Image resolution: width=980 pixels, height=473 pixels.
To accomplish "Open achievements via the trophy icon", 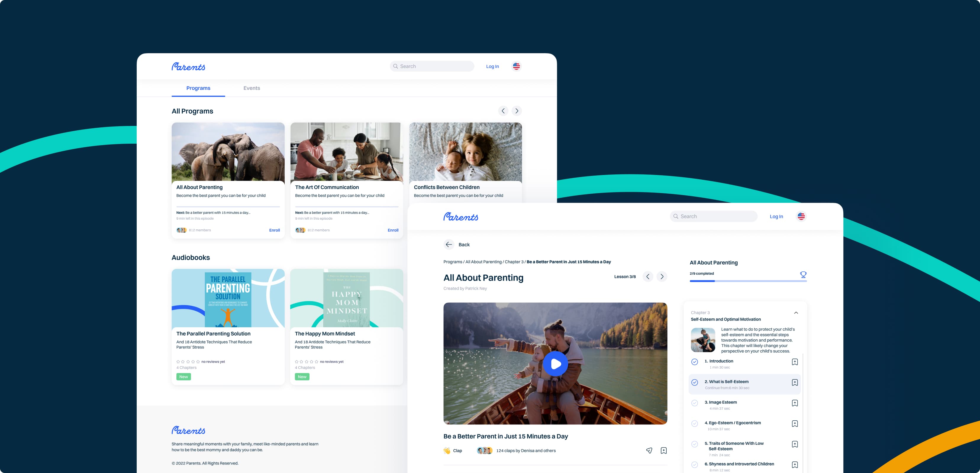I will (803, 275).
